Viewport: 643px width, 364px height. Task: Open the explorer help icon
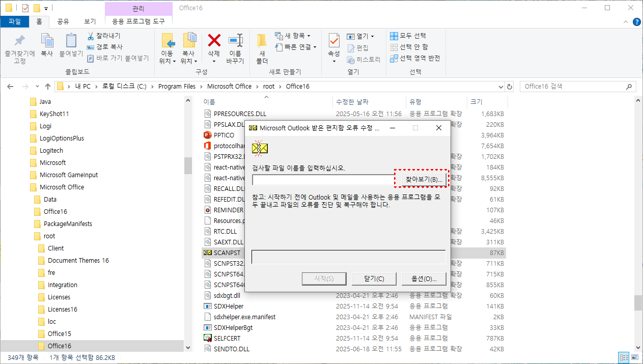click(636, 21)
